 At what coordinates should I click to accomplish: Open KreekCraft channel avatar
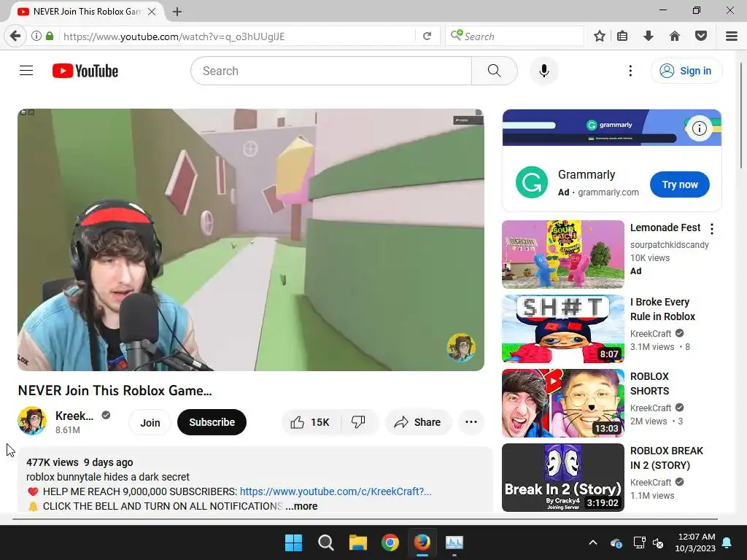tap(32, 421)
